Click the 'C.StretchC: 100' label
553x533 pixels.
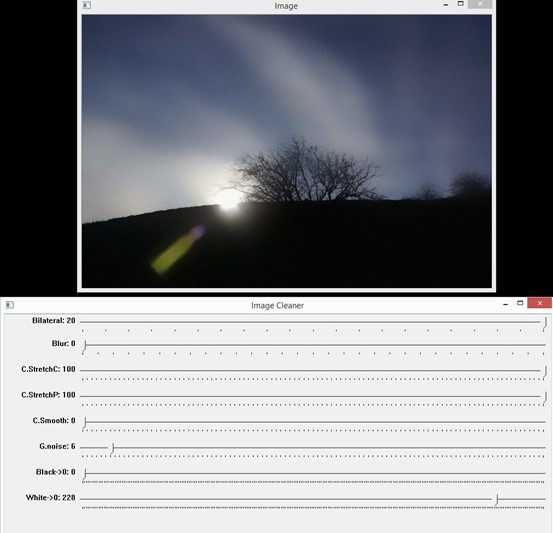pos(48,369)
